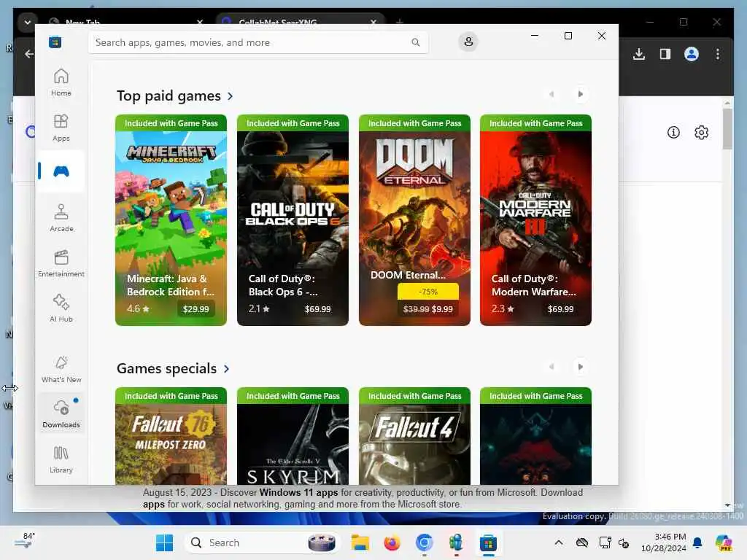Switch to the New Tab browser tab
Viewport: 747px width, 560px height.
point(125,22)
